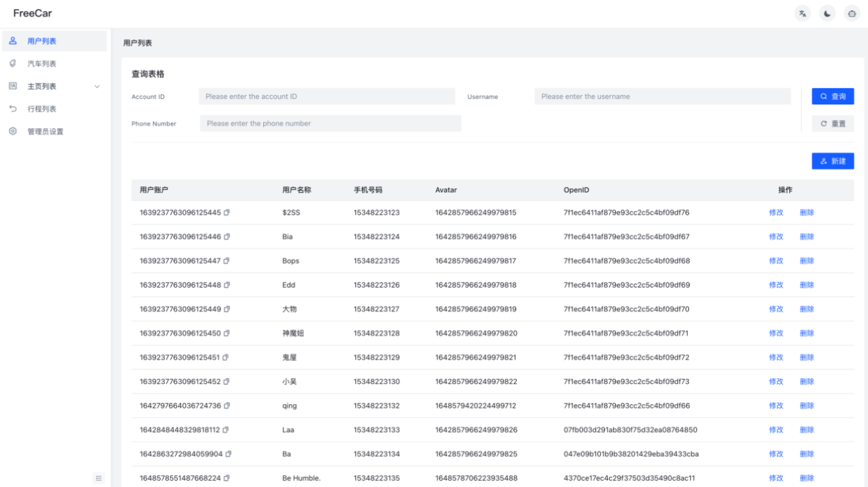Focus the Account ID input field
868x487 pixels.
(x=327, y=97)
